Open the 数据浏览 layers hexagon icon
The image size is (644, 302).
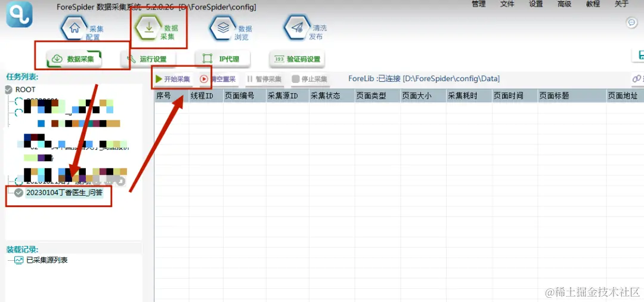tap(224, 27)
